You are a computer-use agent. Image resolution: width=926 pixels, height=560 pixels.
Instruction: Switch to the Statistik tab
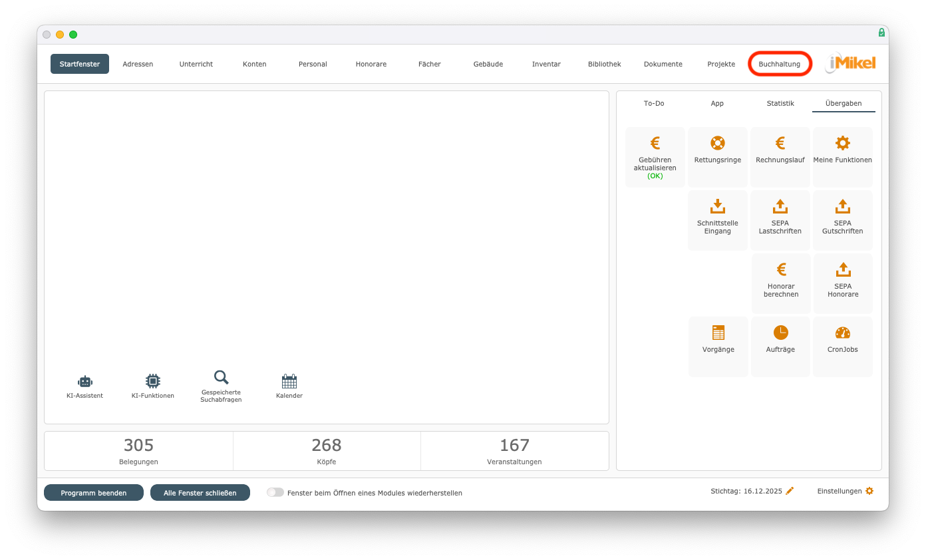pos(780,104)
